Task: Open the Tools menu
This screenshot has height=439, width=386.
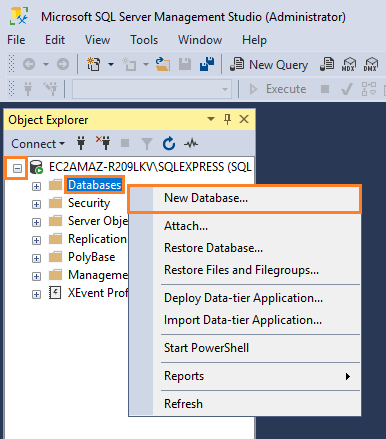Action: pos(144,40)
